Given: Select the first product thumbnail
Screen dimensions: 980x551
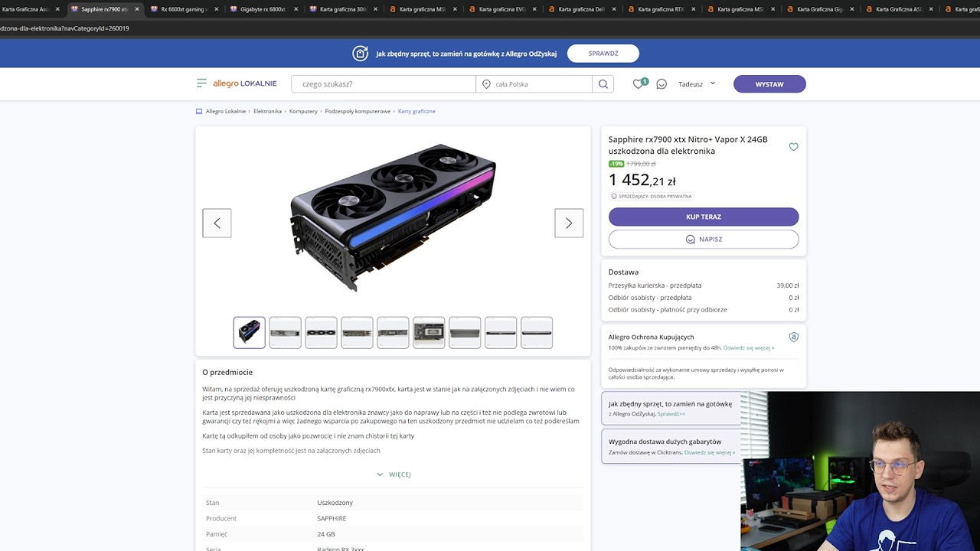Looking at the screenshot, I should pos(250,332).
